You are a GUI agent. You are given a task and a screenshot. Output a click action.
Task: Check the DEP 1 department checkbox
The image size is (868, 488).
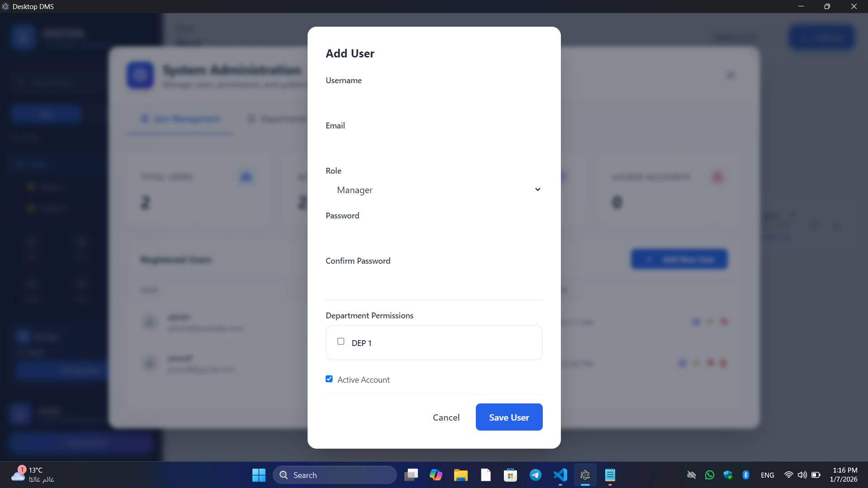(x=341, y=341)
